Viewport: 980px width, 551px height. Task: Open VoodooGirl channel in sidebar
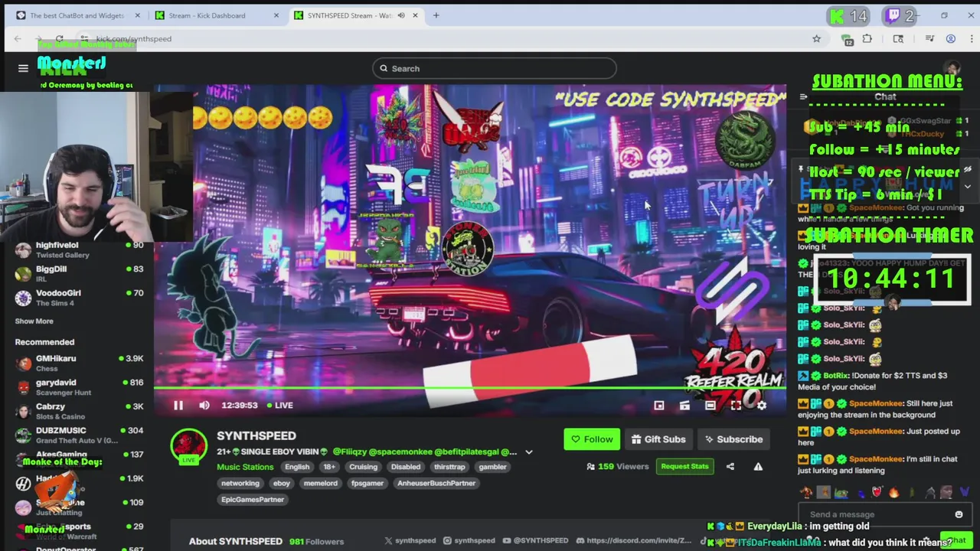pyautogui.click(x=79, y=298)
